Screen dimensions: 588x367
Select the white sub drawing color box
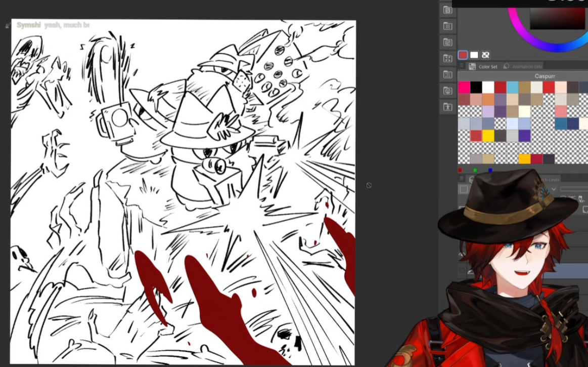(474, 55)
